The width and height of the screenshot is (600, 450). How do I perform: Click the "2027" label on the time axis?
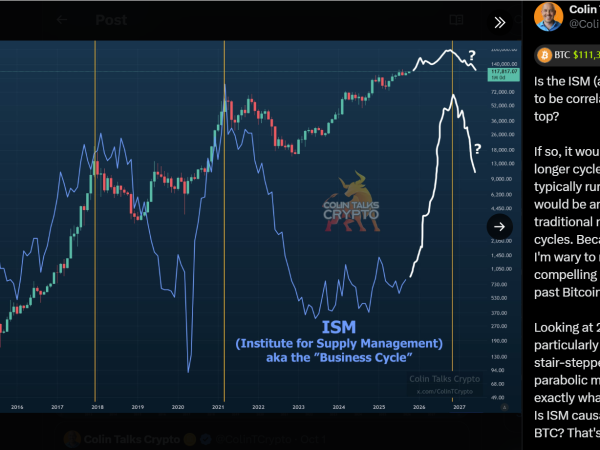pos(459,407)
